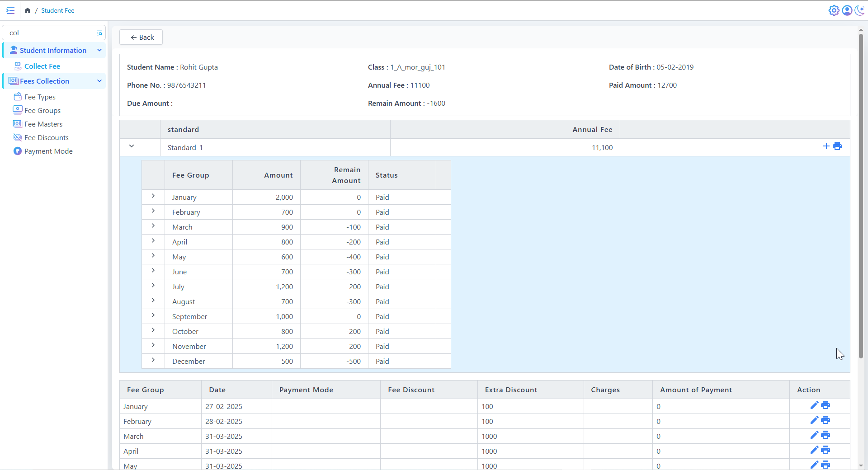
Task: Edit the January payment entry
Action: point(814,405)
